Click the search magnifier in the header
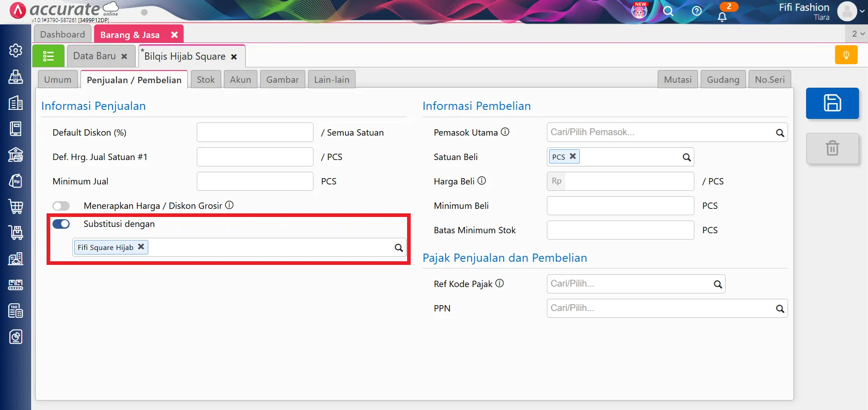Viewport: 868px width, 410px height. point(668,11)
